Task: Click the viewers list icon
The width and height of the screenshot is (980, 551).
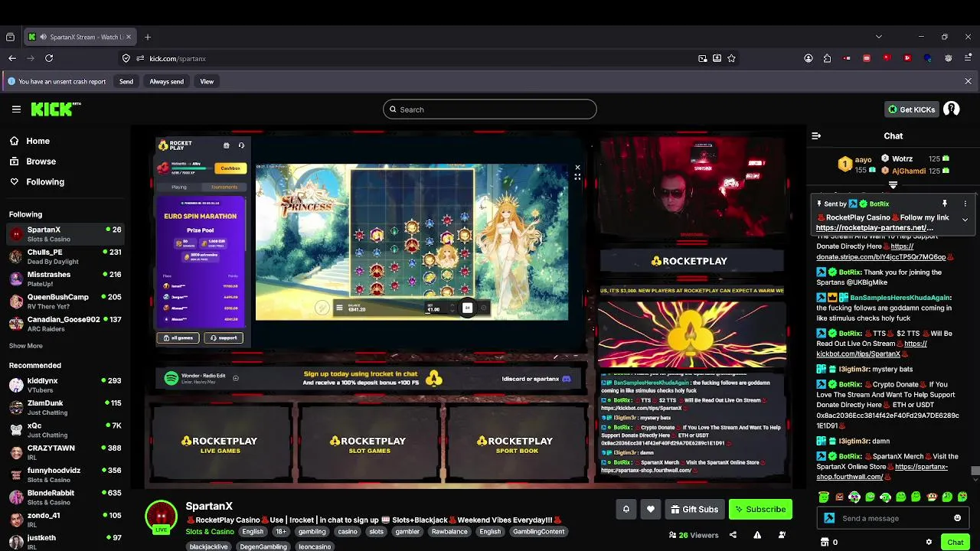Action: (x=672, y=535)
